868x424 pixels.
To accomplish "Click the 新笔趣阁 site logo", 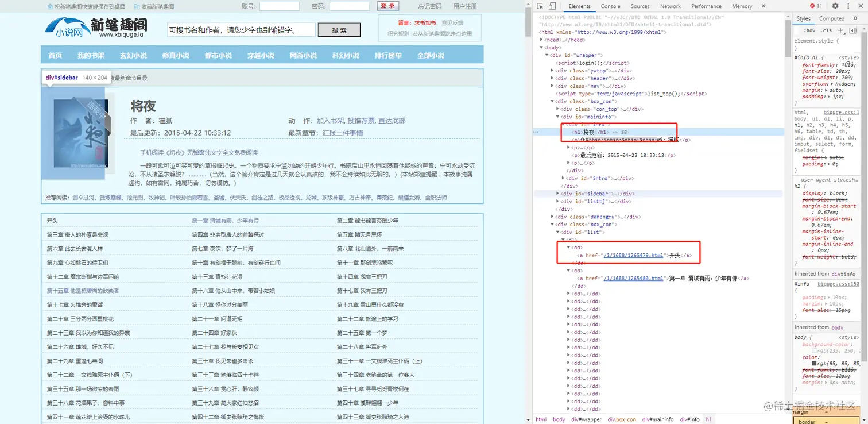I will (96, 27).
